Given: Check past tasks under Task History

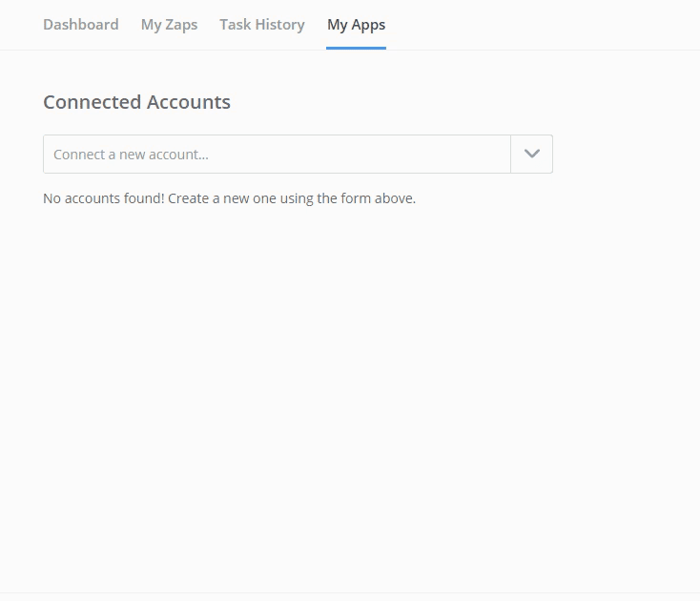Looking at the screenshot, I should click(262, 25).
